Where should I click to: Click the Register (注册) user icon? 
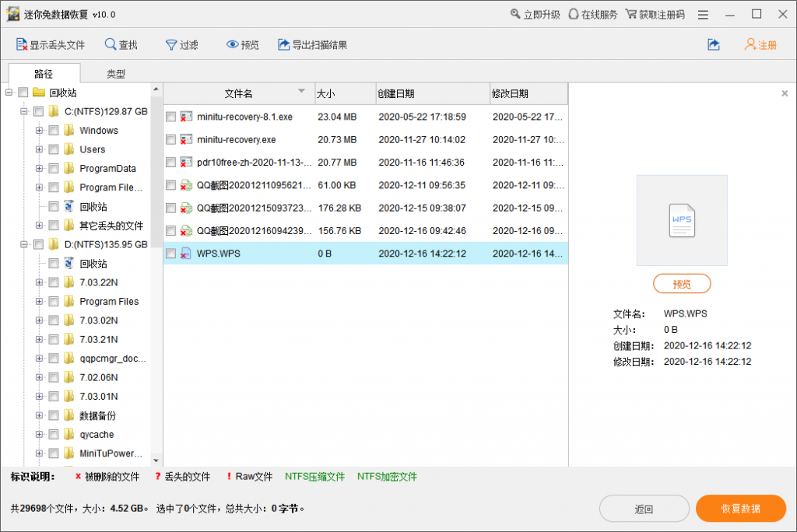750,44
